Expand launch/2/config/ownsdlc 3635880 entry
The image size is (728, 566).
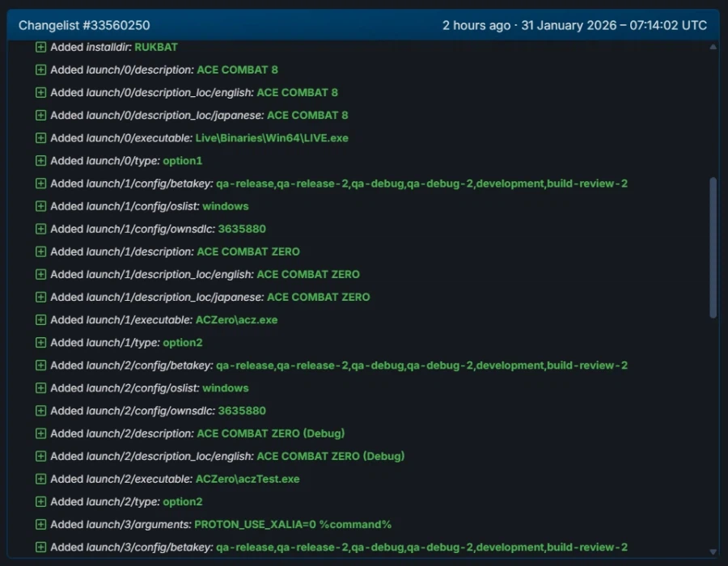click(40, 411)
